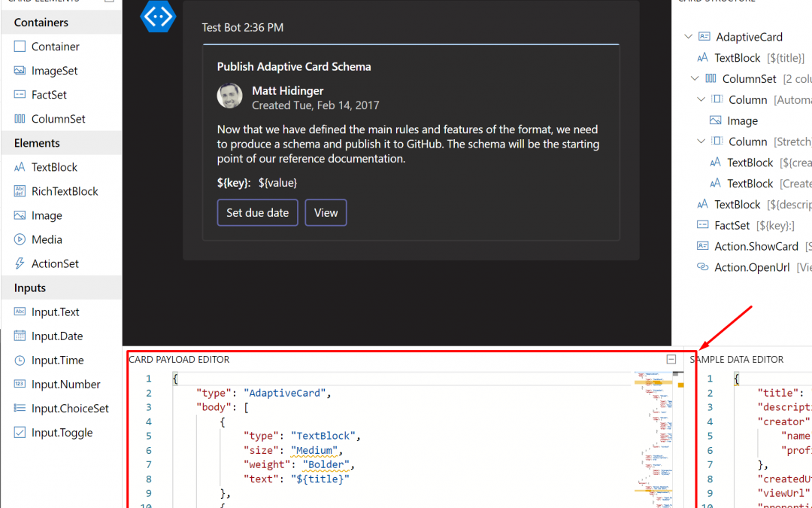Select the Elements section header
This screenshot has width=812, height=508.
pyautogui.click(x=61, y=143)
